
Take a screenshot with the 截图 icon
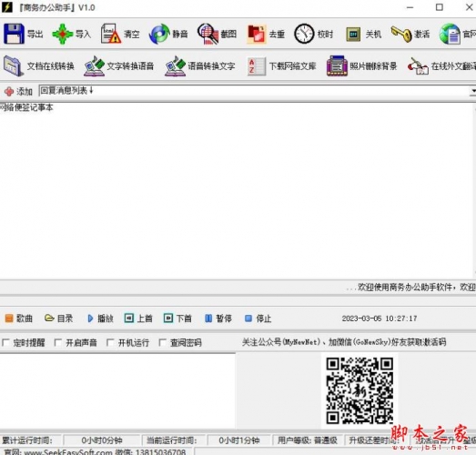(208, 34)
